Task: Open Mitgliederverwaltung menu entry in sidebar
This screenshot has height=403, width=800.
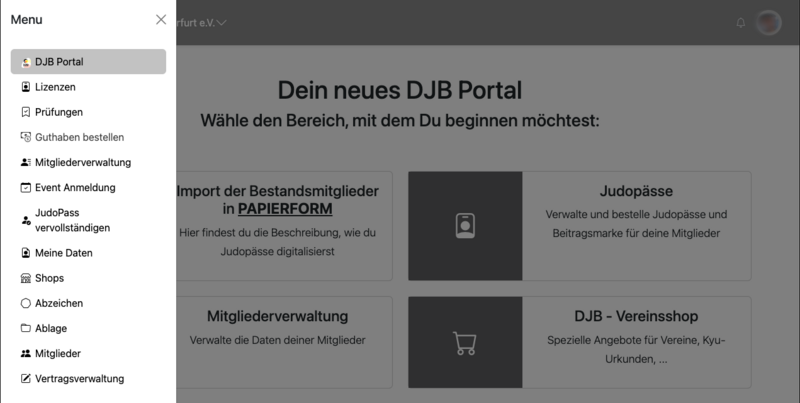Action: (88, 162)
